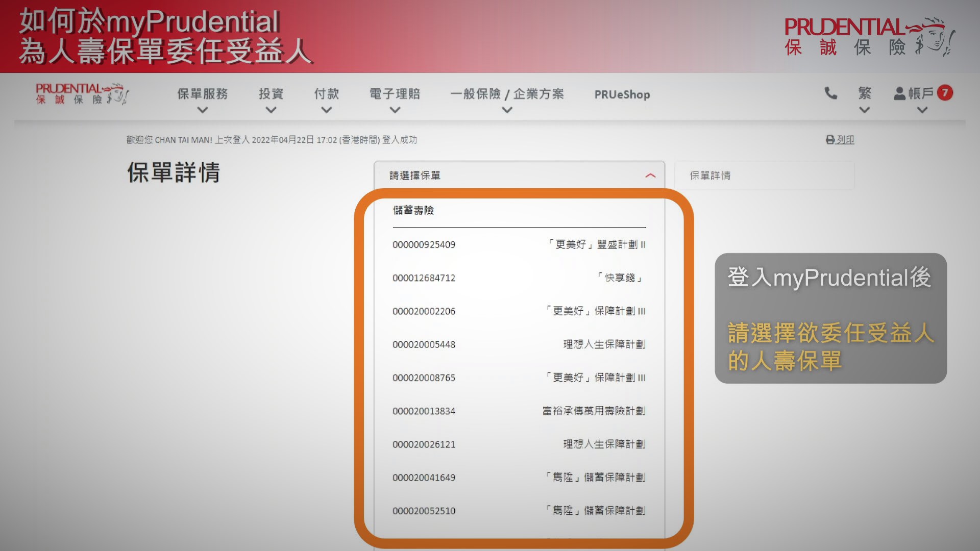Image resolution: width=980 pixels, height=551 pixels.
Task: Click the red up-chevron of policy dropdown
Action: 650,176
